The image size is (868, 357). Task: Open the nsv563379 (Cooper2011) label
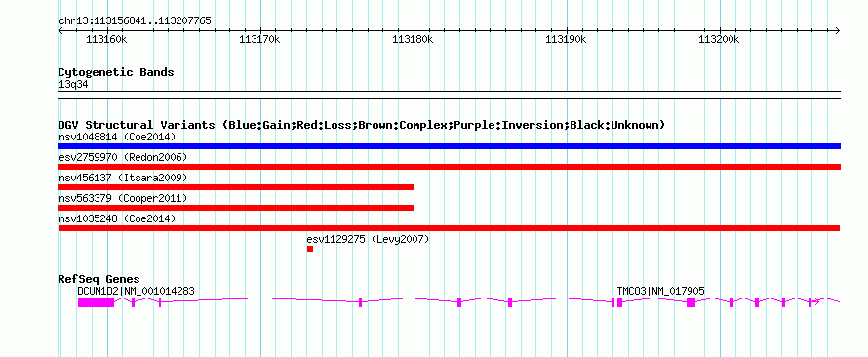click(123, 198)
